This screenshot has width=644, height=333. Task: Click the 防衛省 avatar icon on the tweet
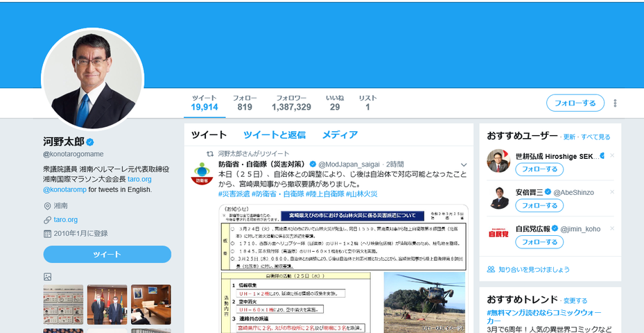202,173
